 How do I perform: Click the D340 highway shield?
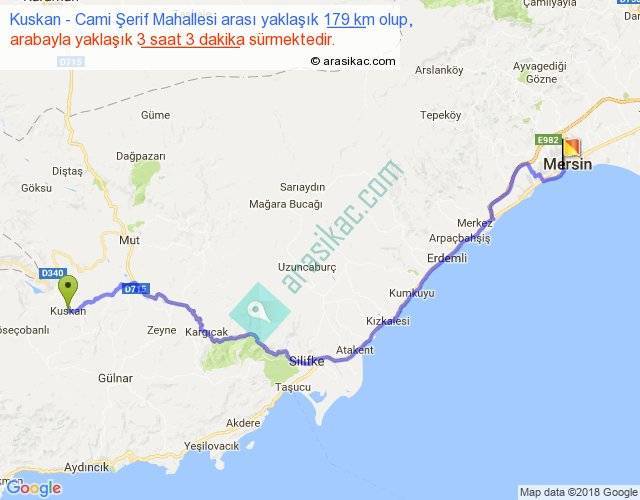click(x=53, y=273)
